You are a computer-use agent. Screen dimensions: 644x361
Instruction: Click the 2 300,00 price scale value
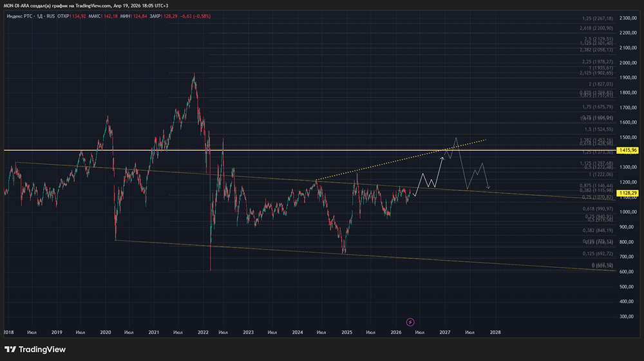pos(627,18)
